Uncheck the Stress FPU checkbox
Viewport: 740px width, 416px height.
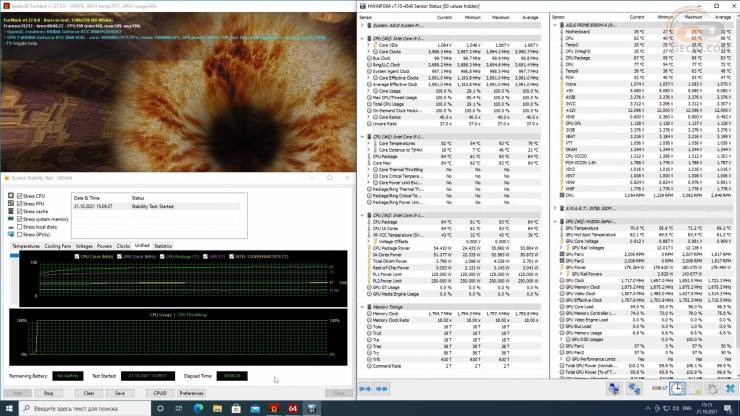[x=19, y=204]
